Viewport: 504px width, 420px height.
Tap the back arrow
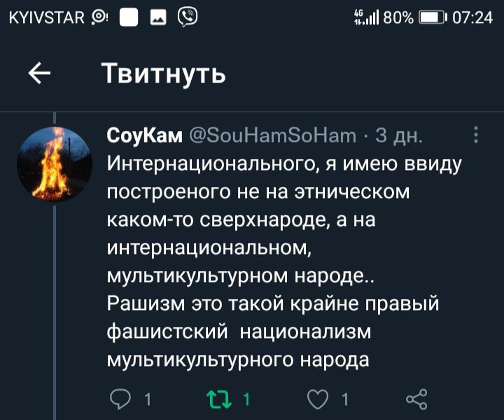[x=39, y=73]
